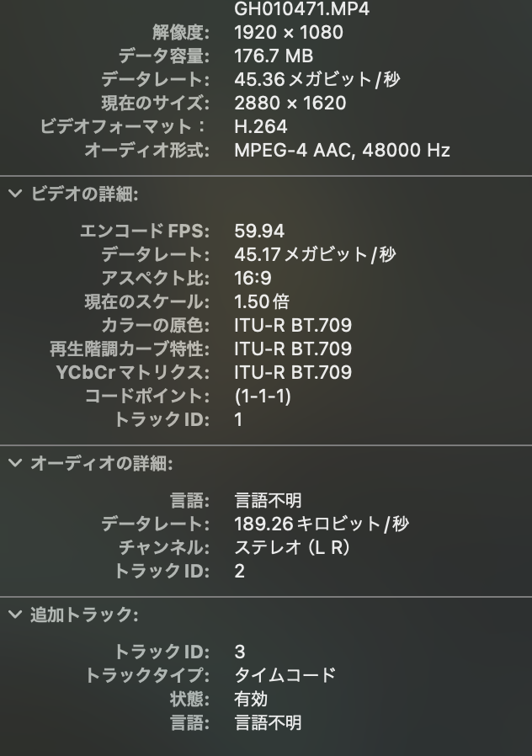
Task: Click the 16:9 aspect ratio value
Action: click(253, 278)
